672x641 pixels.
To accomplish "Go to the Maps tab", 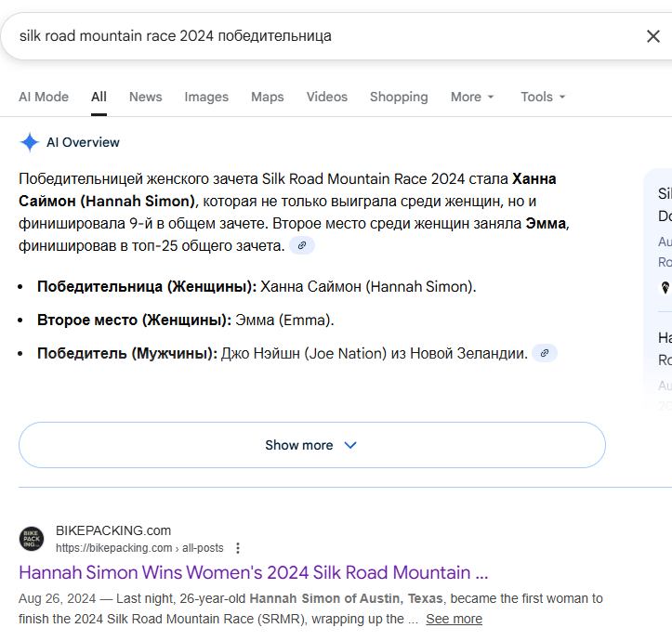I will pos(268,97).
